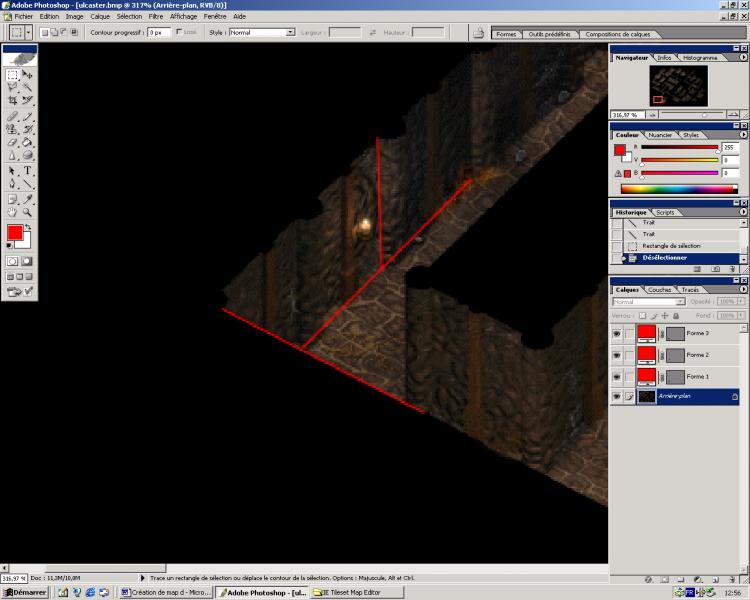Open Navigateur panel options menu arrow
750x600 pixels.
coord(743,57)
